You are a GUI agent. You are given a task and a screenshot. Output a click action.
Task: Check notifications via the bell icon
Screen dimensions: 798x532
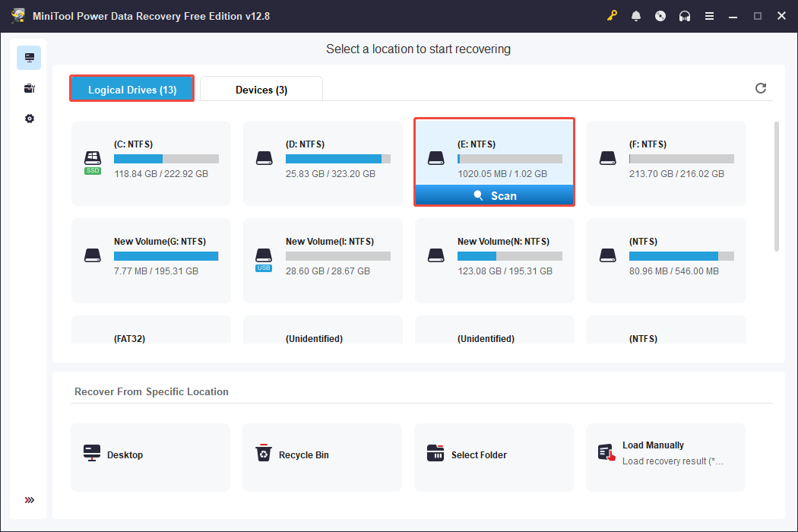pos(636,15)
